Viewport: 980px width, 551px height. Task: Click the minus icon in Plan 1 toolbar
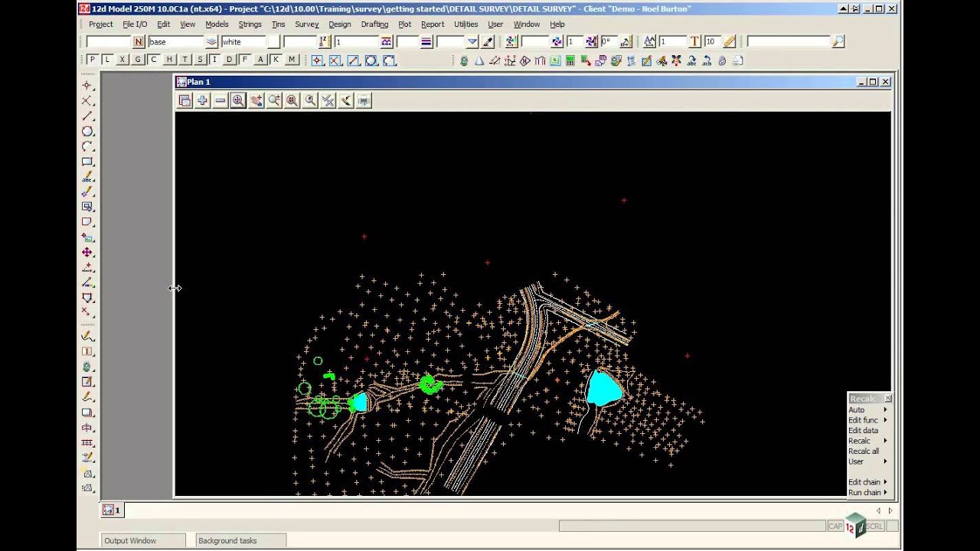(220, 100)
